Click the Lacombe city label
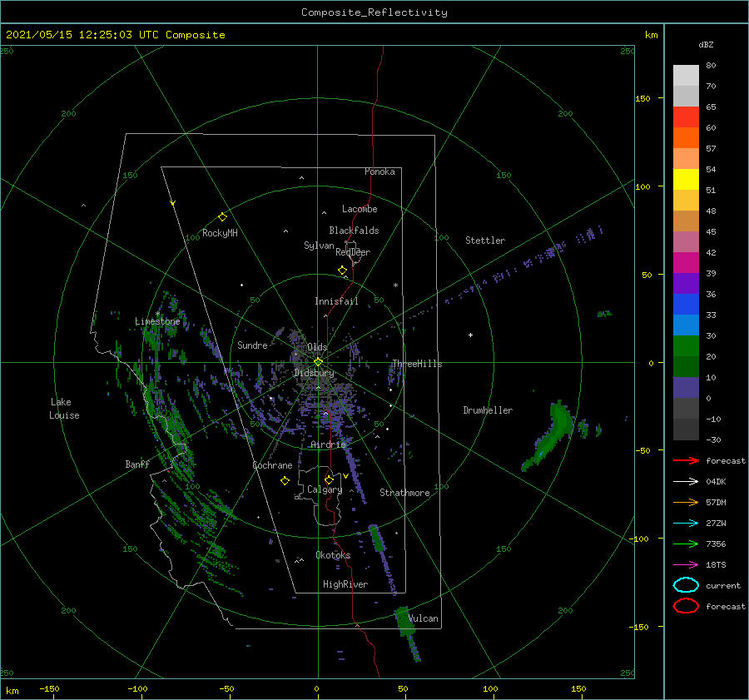The height and width of the screenshot is (700, 749). click(x=360, y=209)
